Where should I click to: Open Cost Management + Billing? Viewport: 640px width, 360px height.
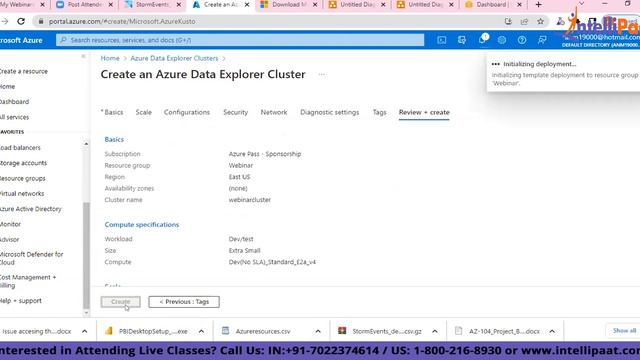[x=28, y=281]
